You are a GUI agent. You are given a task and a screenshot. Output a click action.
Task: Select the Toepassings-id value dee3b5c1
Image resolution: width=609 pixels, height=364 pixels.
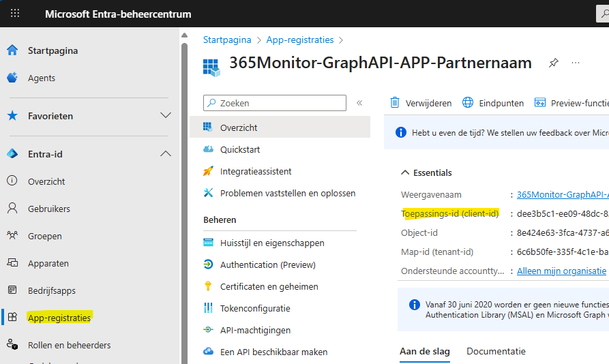(563, 213)
